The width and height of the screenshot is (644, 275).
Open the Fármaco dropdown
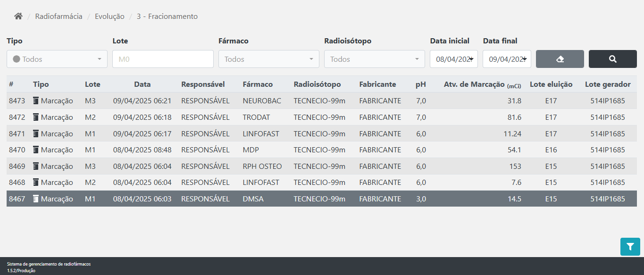pos(269,58)
